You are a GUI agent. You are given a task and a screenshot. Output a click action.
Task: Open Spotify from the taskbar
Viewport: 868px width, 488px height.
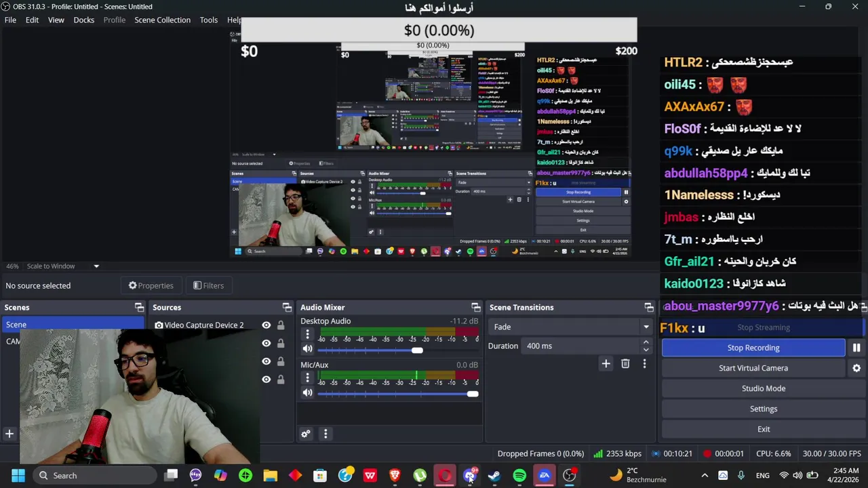coord(519,475)
